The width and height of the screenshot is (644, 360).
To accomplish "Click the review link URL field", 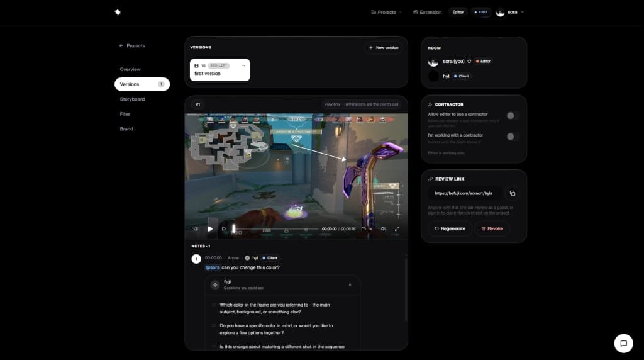I will coord(465,193).
